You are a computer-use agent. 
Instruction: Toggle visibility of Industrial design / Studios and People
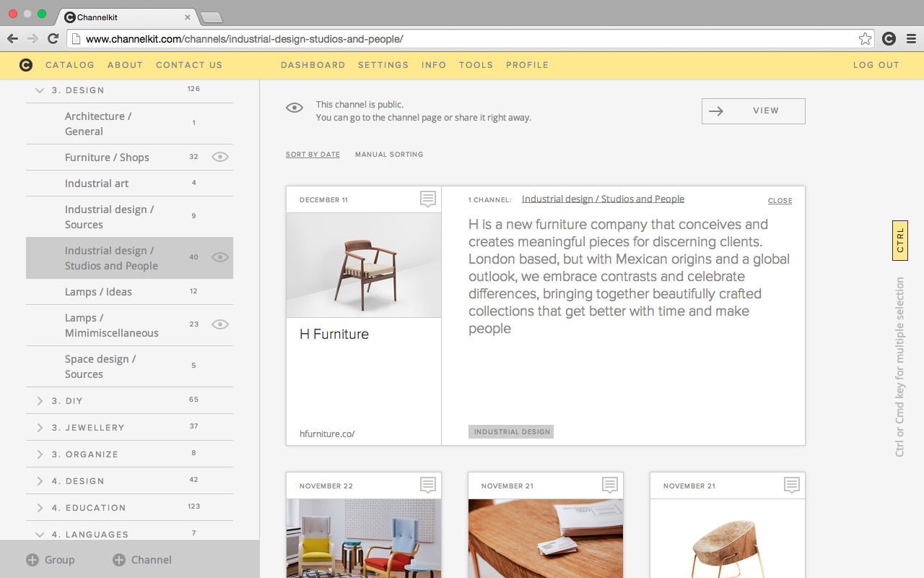pos(220,257)
